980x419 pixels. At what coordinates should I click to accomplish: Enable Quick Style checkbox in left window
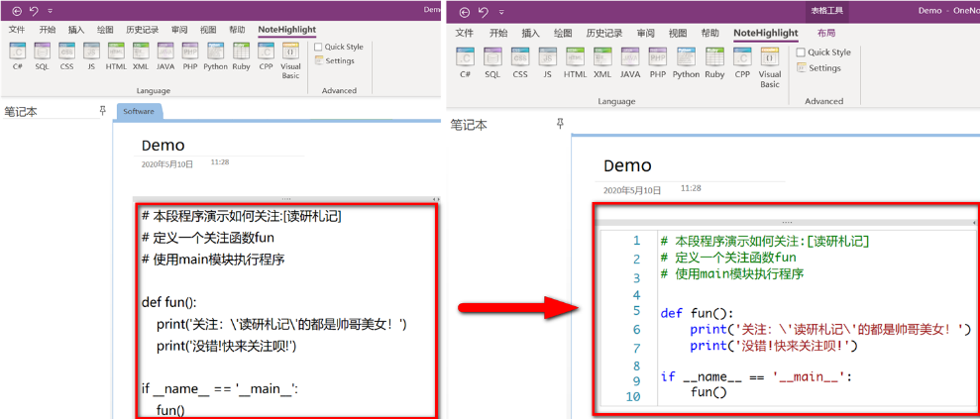click(318, 47)
